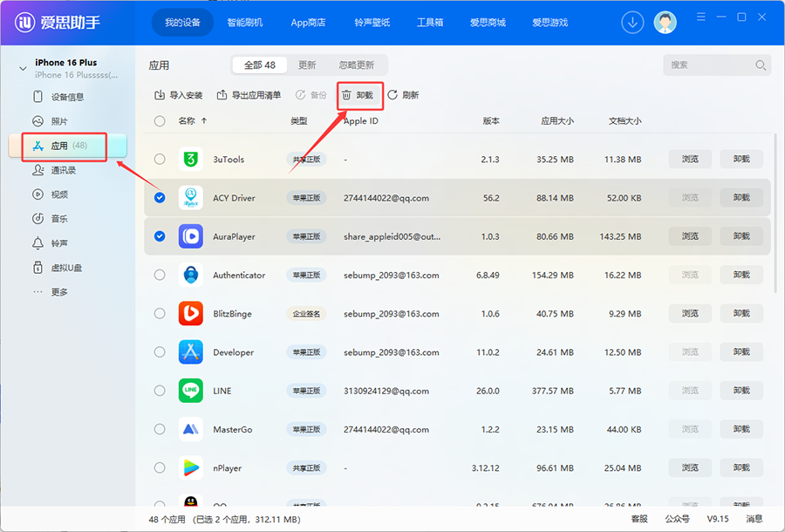785x532 pixels.
Task: Open 设备信息 in the sidebar
Action: [x=67, y=97]
